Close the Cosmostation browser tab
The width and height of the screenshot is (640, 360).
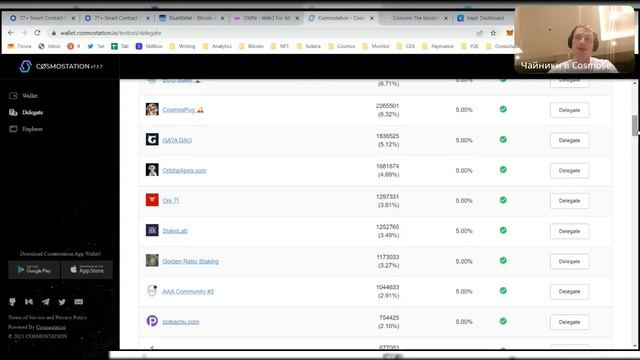[x=371, y=18]
